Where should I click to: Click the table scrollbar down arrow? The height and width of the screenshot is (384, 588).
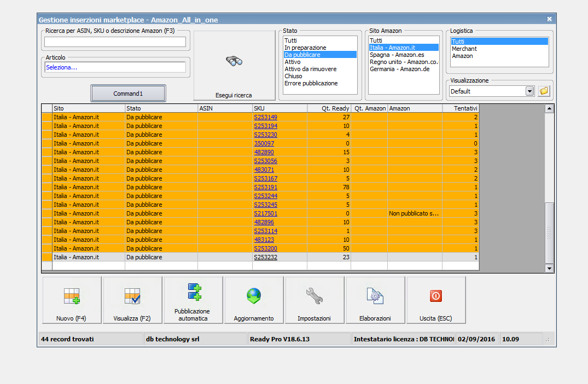(x=549, y=268)
